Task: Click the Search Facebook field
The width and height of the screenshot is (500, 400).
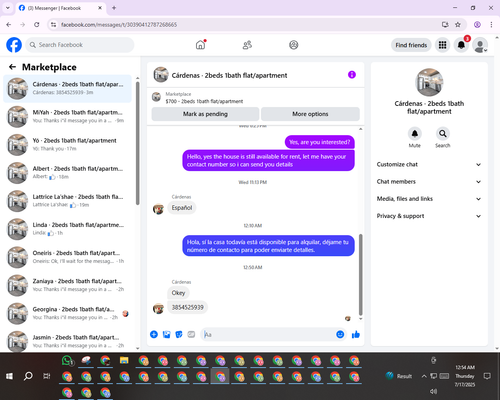Action: (80, 45)
